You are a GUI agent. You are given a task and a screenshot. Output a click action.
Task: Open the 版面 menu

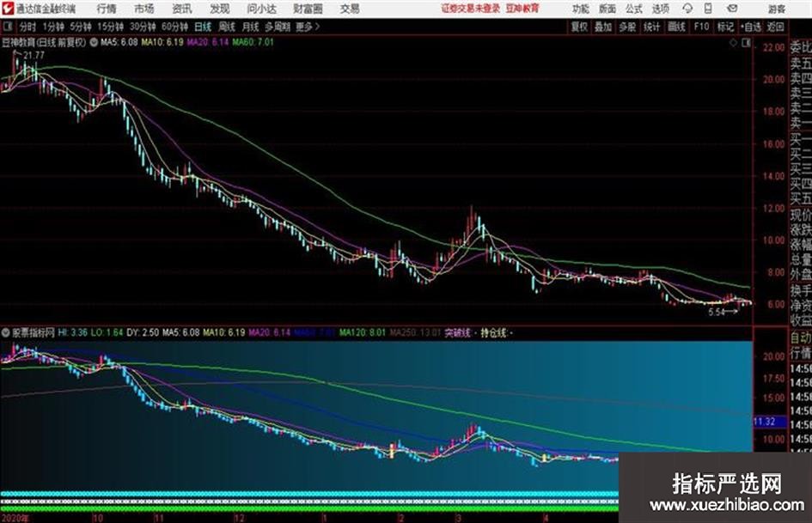point(607,9)
